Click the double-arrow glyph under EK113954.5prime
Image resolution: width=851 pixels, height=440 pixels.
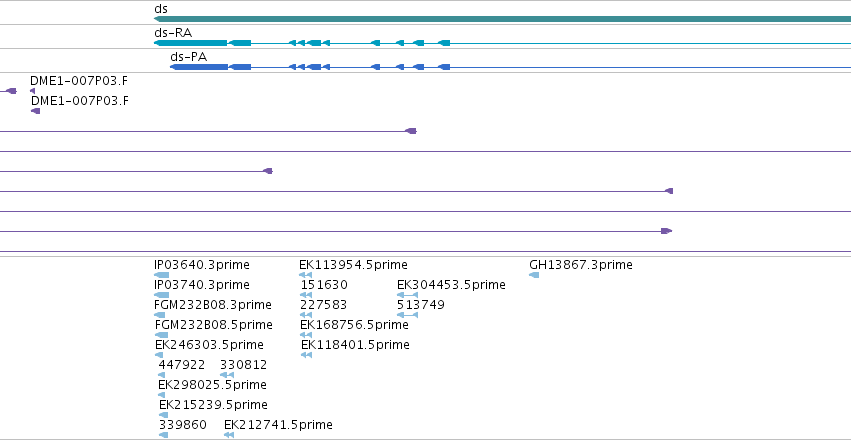tap(306, 275)
